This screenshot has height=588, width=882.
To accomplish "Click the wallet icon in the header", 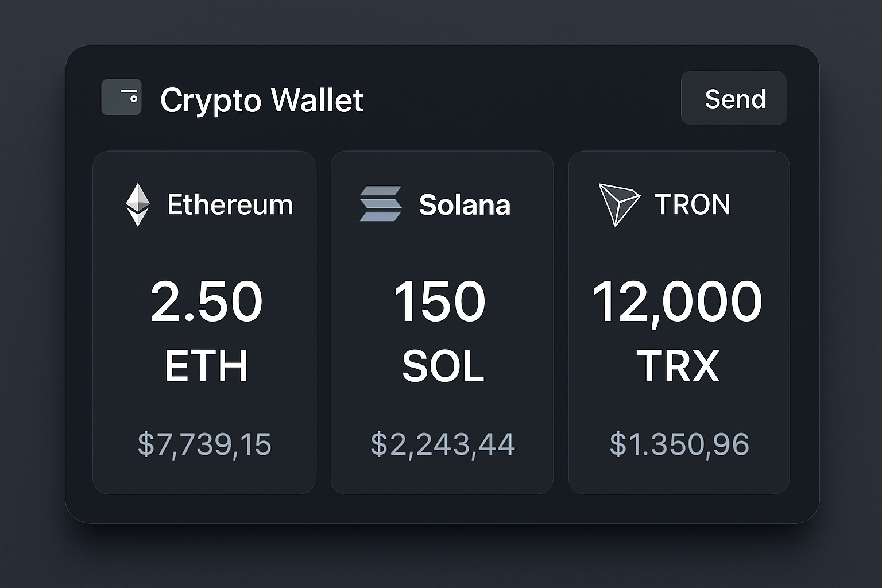I will [121, 97].
